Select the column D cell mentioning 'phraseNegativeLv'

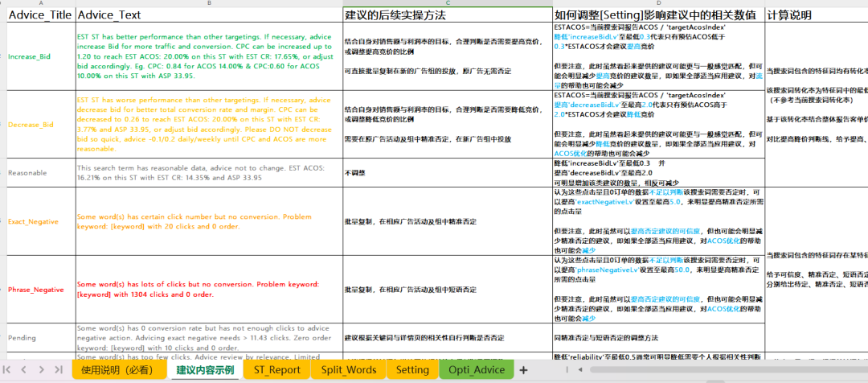coord(658,290)
